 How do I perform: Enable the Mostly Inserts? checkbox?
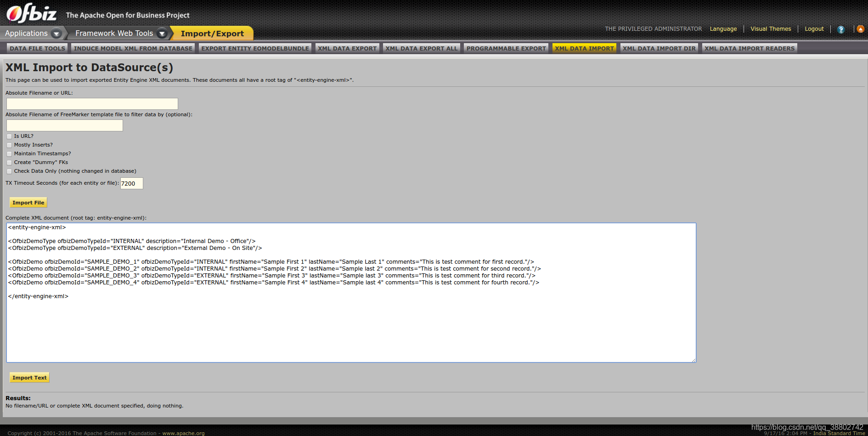(9, 145)
